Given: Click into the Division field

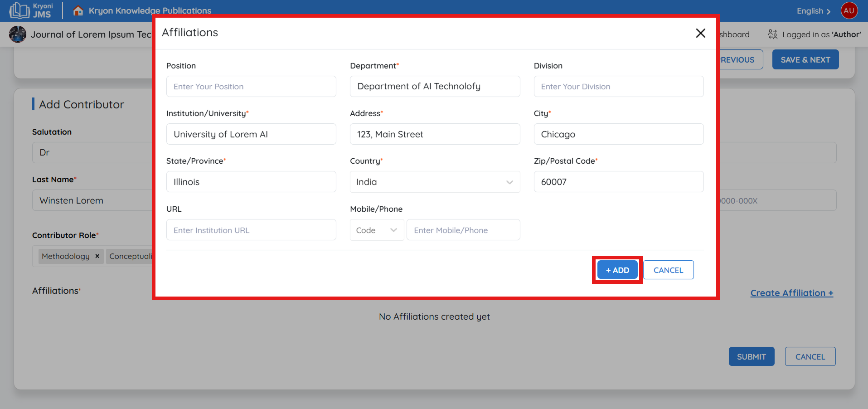Looking at the screenshot, I should coord(618,87).
